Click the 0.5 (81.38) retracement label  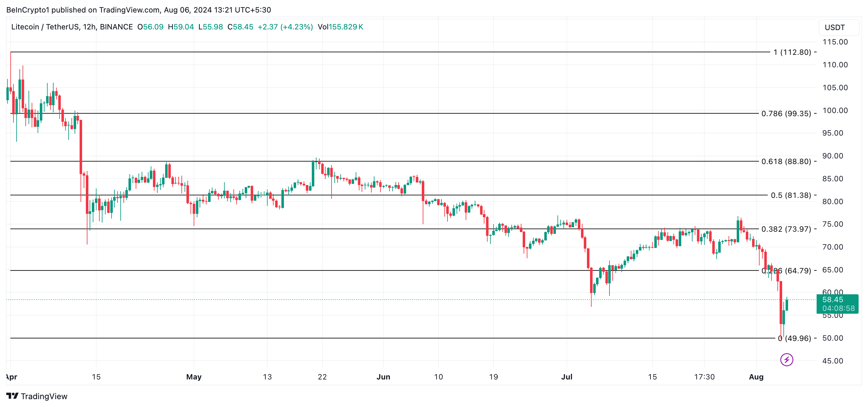(791, 195)
